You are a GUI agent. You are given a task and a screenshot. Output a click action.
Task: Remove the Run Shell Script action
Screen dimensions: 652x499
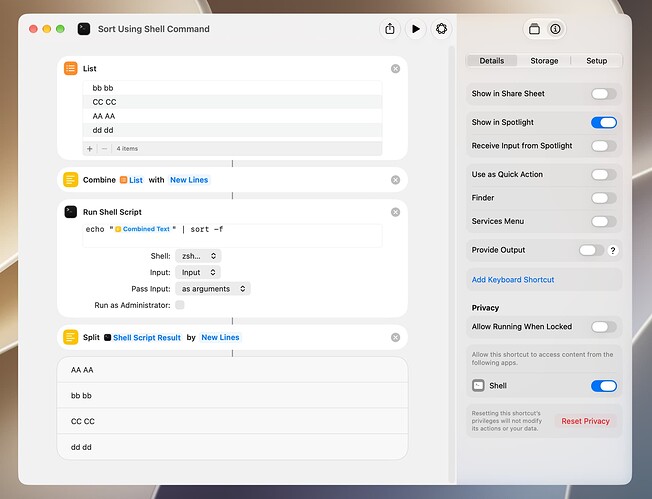click(x=395, y=212)
